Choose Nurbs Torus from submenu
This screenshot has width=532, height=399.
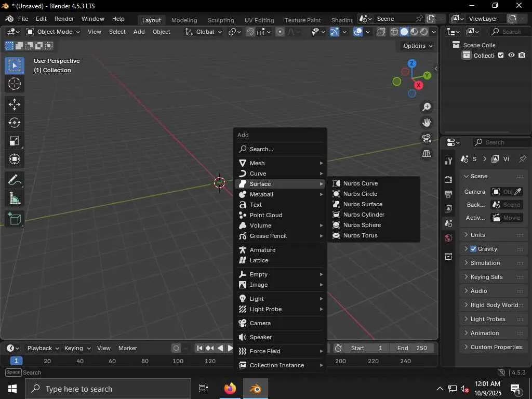[x=374, y=235]
